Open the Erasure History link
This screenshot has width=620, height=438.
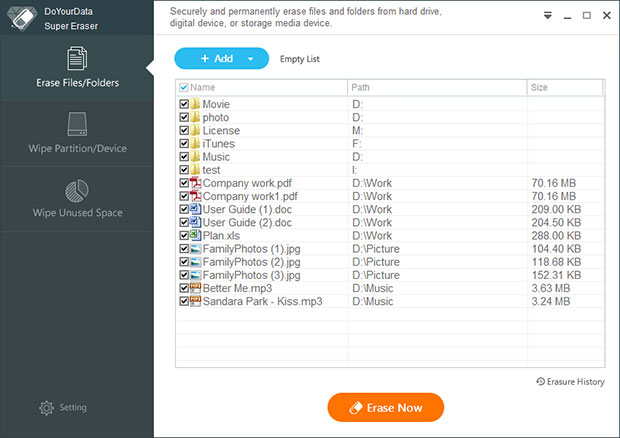pyautogui.click(x=570, y=381)
